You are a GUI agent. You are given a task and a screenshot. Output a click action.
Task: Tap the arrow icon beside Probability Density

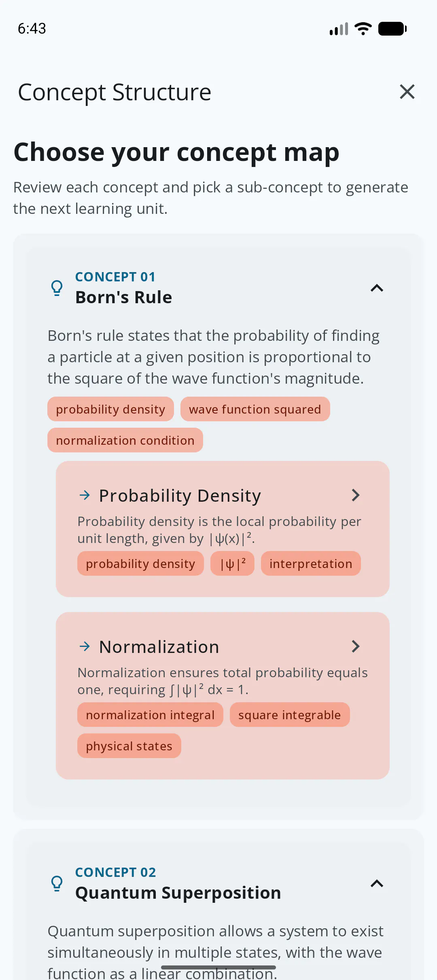pos(85,495)
